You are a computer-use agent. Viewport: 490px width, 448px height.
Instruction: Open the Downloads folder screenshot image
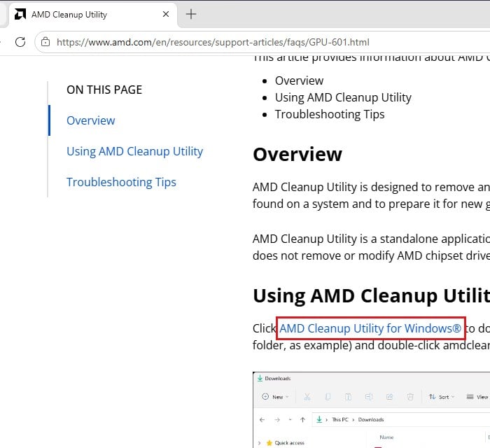pos(371,410)
